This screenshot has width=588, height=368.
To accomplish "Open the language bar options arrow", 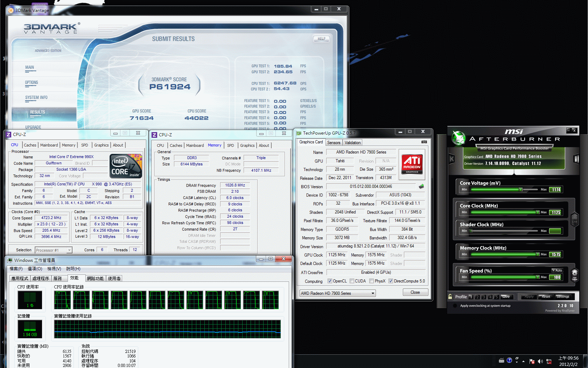I will [x=517, y=362].
